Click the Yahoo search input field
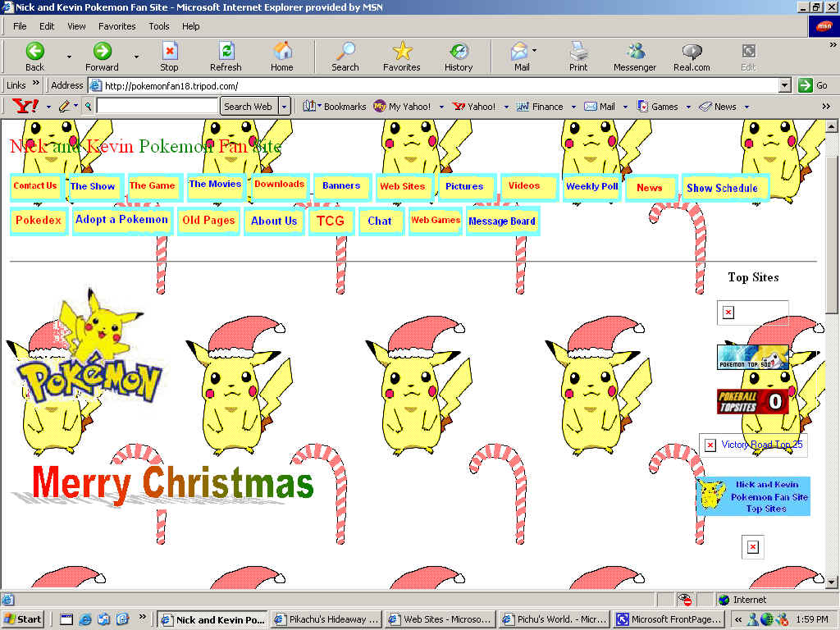Viewport: 840px width, 630px height. (x=157, y=107)
